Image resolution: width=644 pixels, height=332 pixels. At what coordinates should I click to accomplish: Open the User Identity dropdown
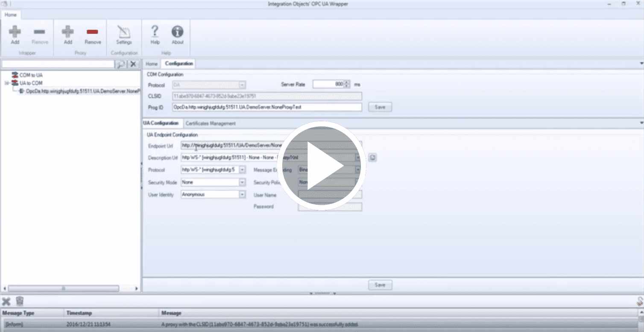243,194
